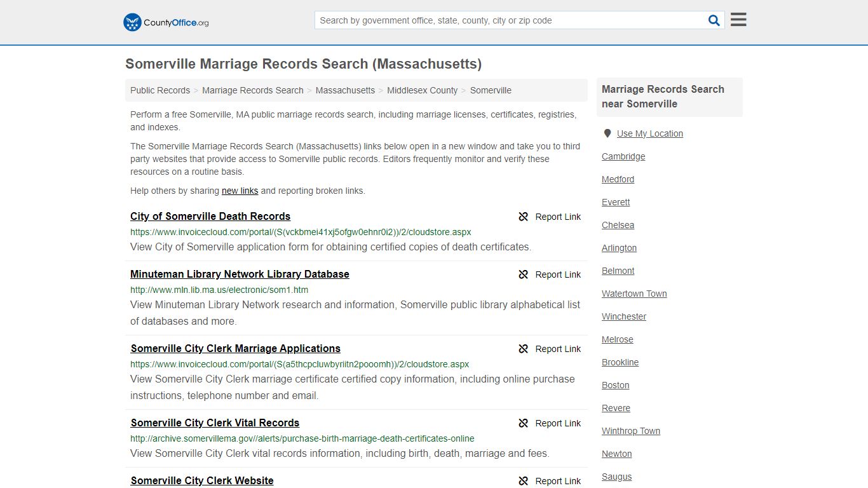Report Link for Death Records

click(558, 217)
